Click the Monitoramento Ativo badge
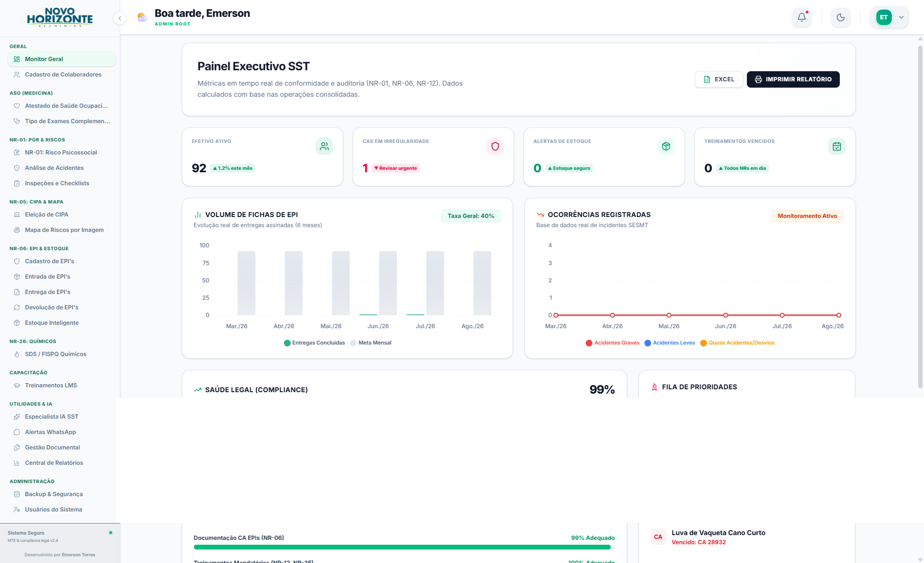This screenshot has height=563, width=924. click(808, 216)
